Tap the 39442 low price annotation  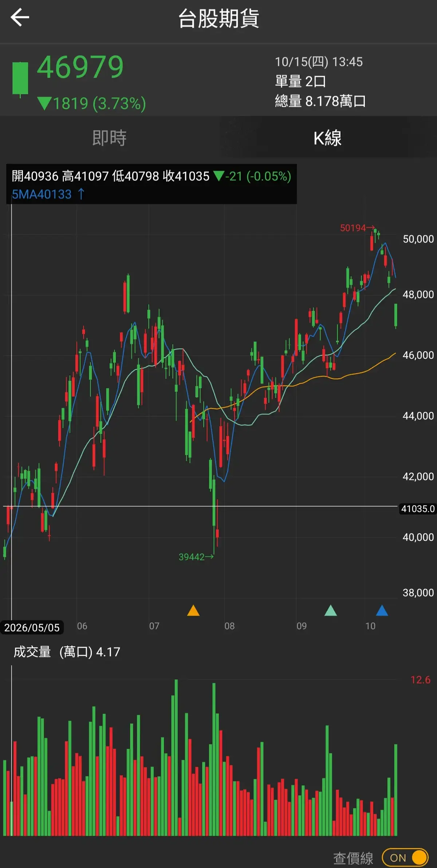click(x=196, y=557)
